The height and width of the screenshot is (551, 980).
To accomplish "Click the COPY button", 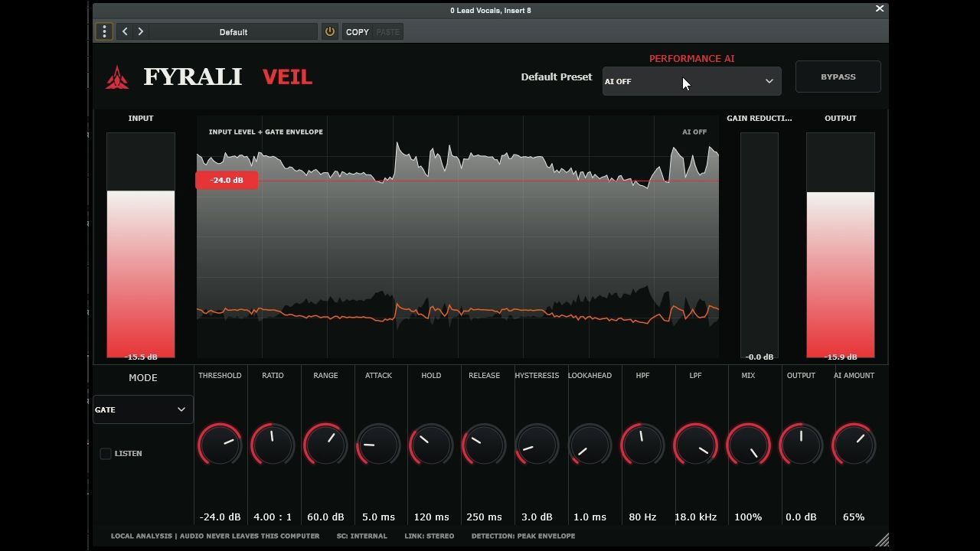I will tap(358, 32).
